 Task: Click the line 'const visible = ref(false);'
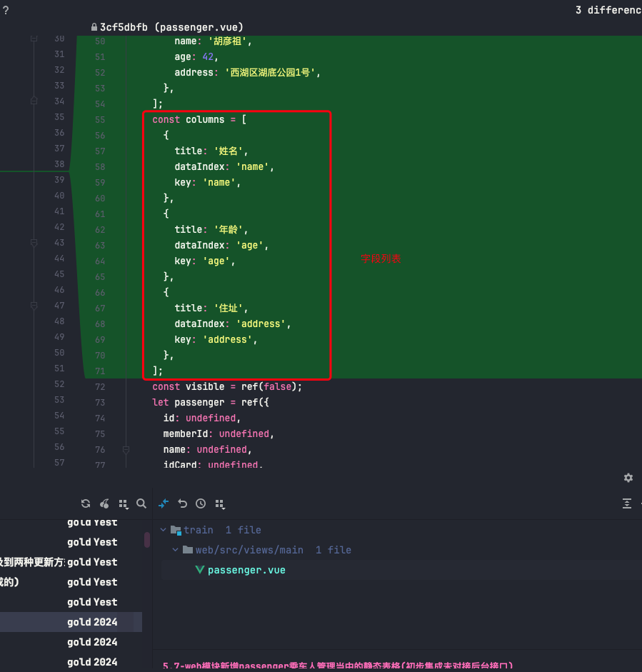[227, 386]
